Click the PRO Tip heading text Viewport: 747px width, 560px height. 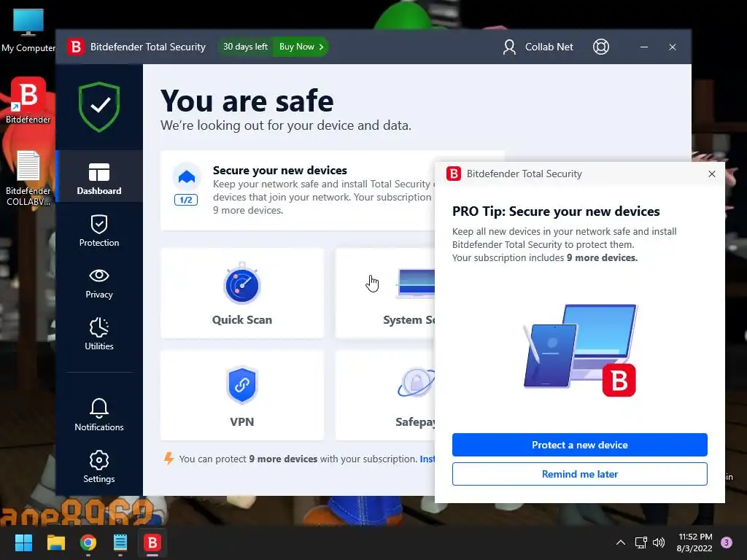click(556, 211)
